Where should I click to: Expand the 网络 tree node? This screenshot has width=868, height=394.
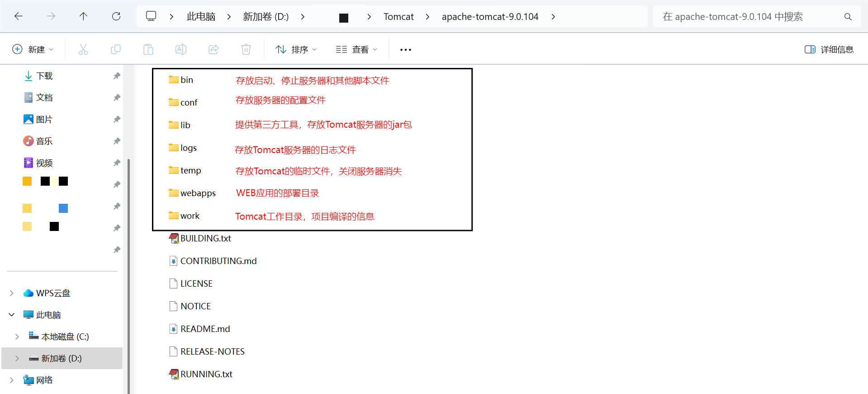12,380
